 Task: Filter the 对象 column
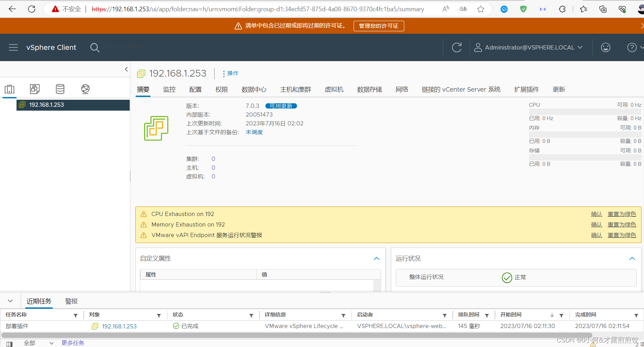(x=159, y=315)
